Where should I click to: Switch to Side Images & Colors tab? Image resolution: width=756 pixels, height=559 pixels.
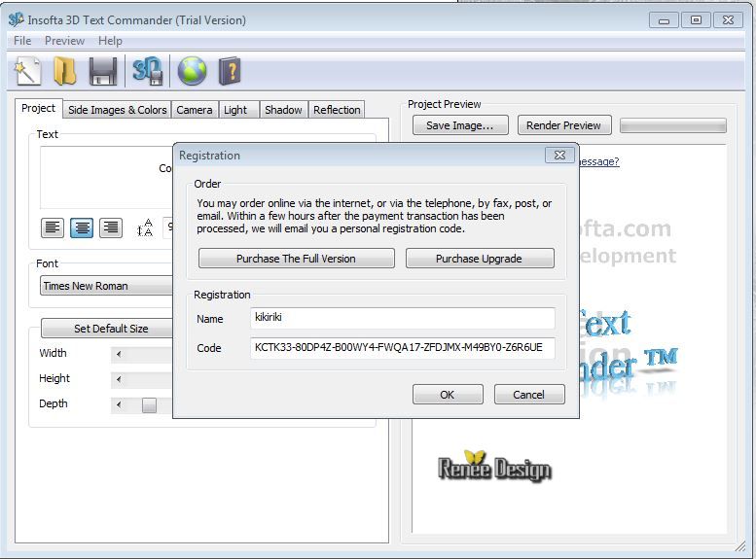pos(117,110)
